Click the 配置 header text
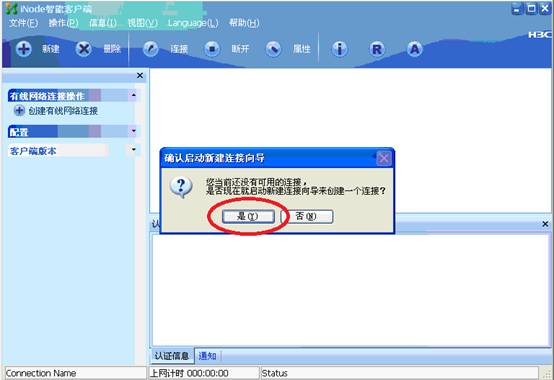 (19, 132)
